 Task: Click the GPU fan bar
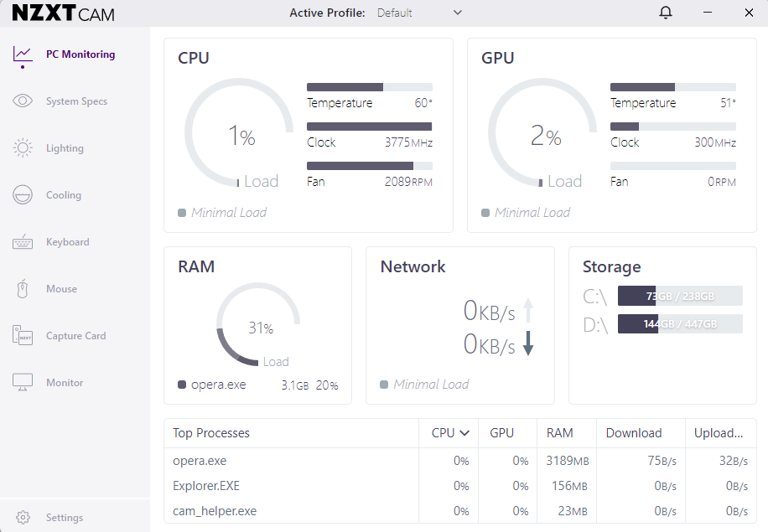(x=673, y=165)
